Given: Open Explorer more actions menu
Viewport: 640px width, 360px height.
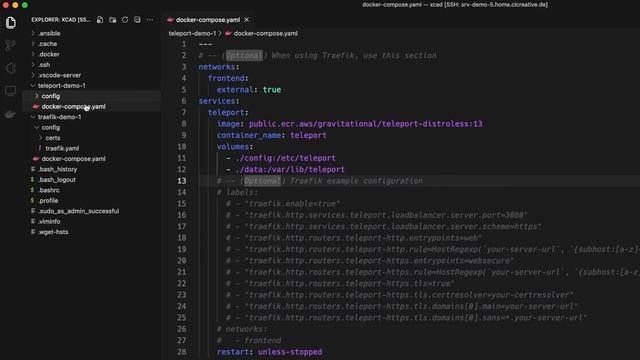Looking at the screenshot, I should coord(150,20).
